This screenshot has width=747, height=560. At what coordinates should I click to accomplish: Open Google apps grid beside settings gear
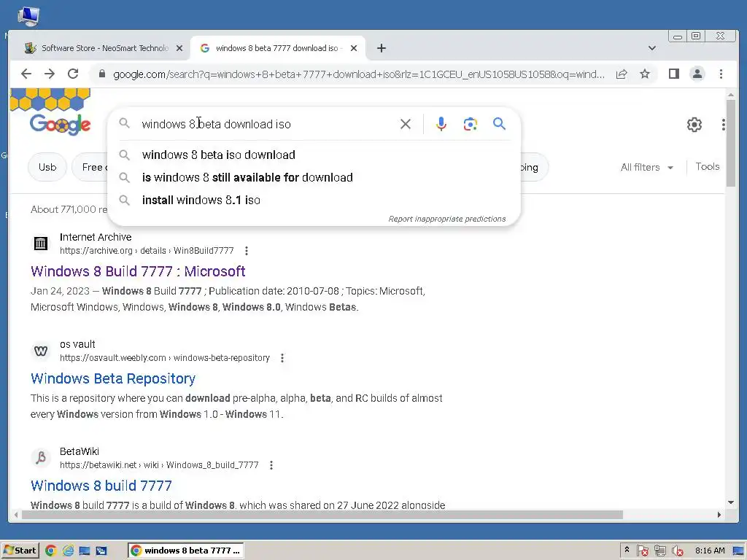point(723,125)
